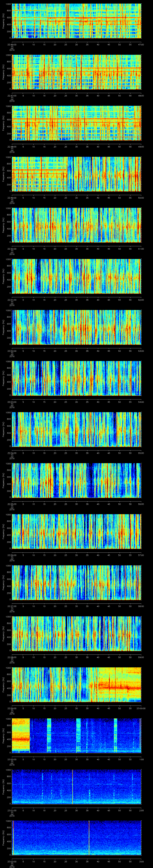
Task: Click the spectrogram panel starting at 22:55:00
Action: pos(77,481)
